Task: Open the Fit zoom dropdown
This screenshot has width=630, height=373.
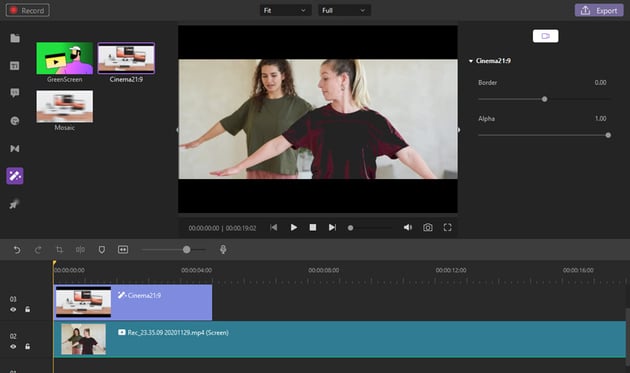Action: (x=285, y=10)
